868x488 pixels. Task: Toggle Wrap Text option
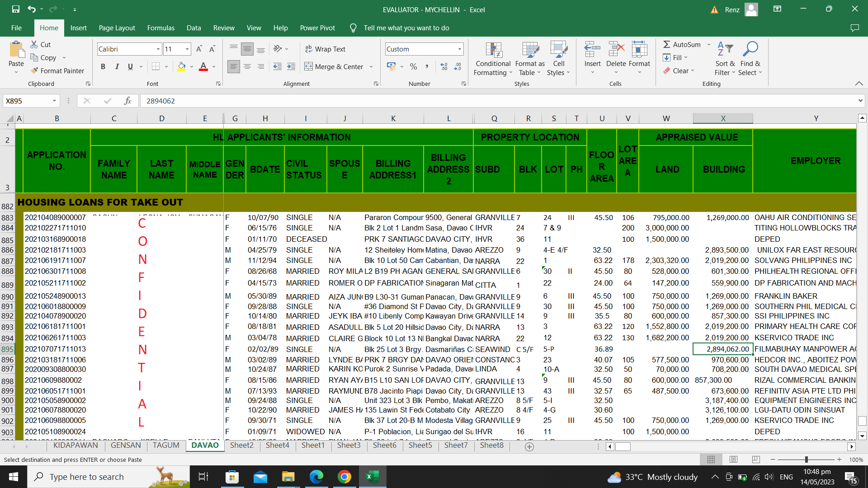pos(325,49)
